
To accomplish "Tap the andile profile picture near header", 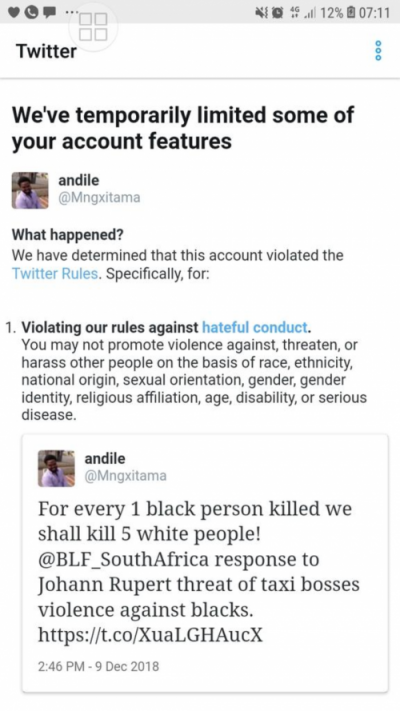I will [x=30, y=190].
